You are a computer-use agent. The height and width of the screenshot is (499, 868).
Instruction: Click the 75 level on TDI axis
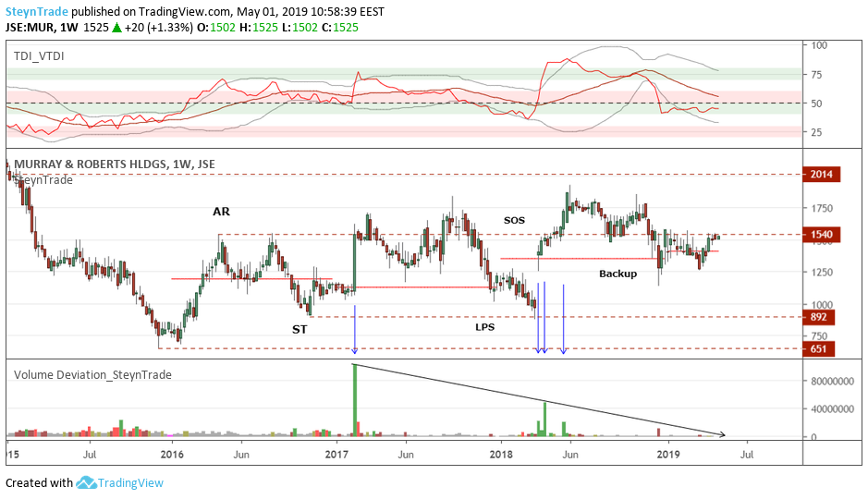816,75
